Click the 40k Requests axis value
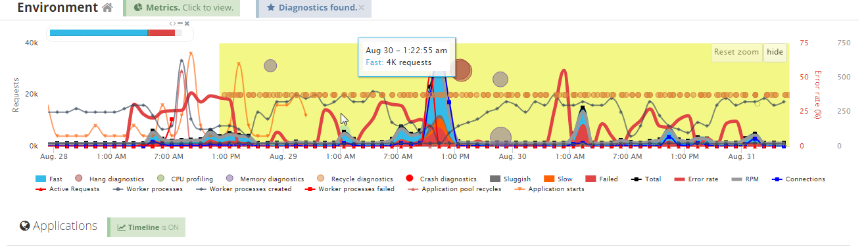Image resolution: width=868 pixels, height=247 pixels. coord(32,43)
